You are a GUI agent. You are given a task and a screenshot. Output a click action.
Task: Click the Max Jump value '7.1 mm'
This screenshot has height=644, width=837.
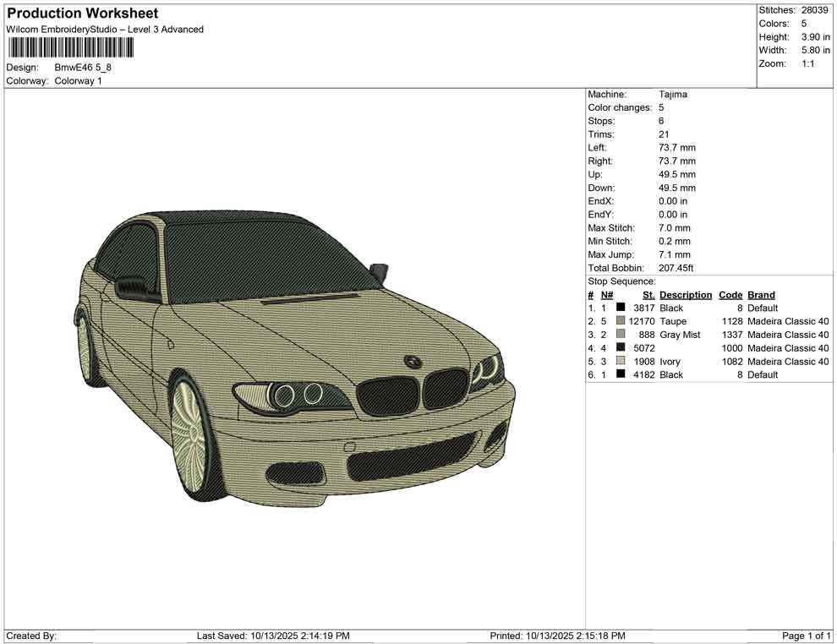[674, 254]
